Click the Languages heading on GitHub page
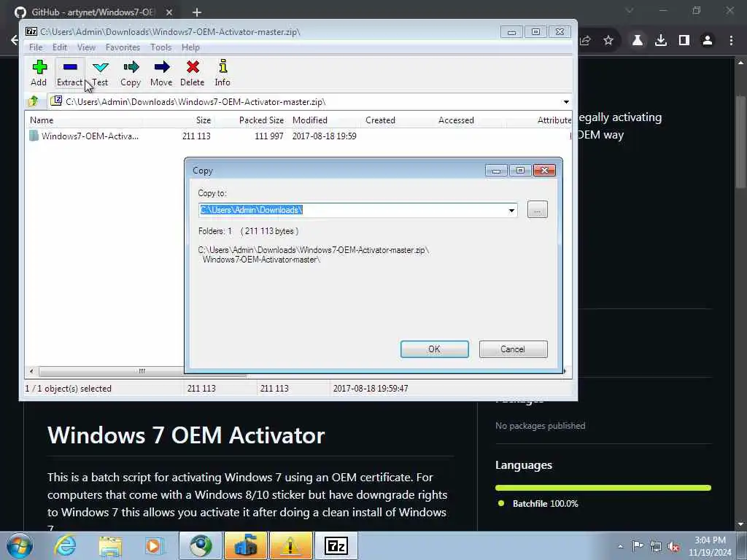The height and width of the screenshot is (560, 747). pyautogui.click(x=524, y=465)
